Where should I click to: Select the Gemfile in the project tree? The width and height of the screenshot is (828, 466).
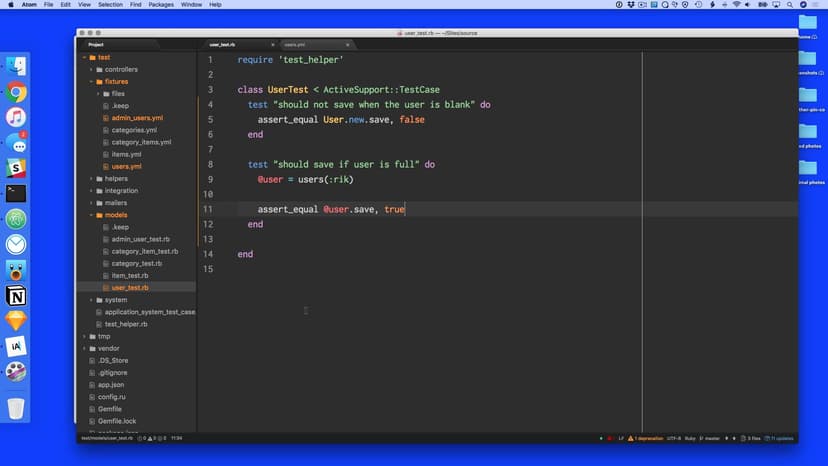[111, 408]
